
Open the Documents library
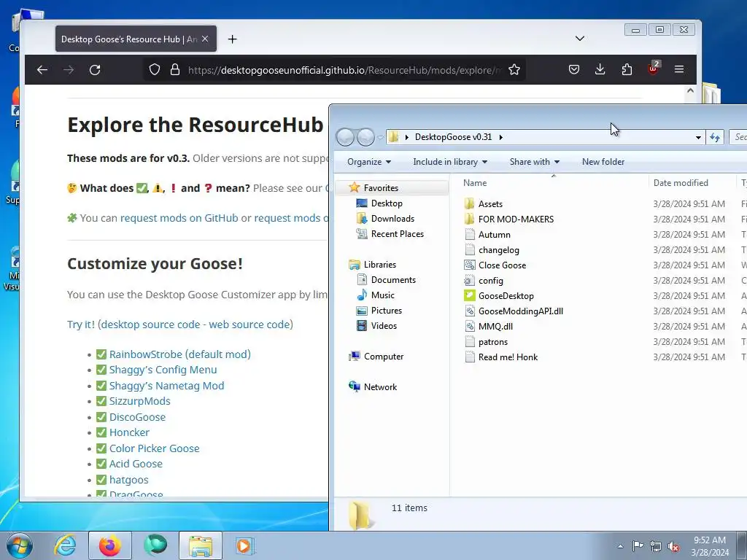click(393, 279)
